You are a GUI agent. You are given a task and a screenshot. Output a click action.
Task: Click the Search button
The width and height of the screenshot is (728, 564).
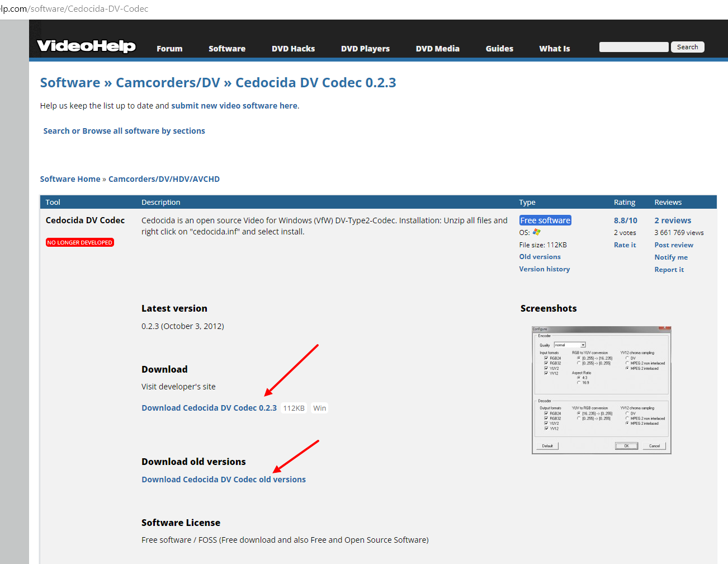[x=688, y=47]
